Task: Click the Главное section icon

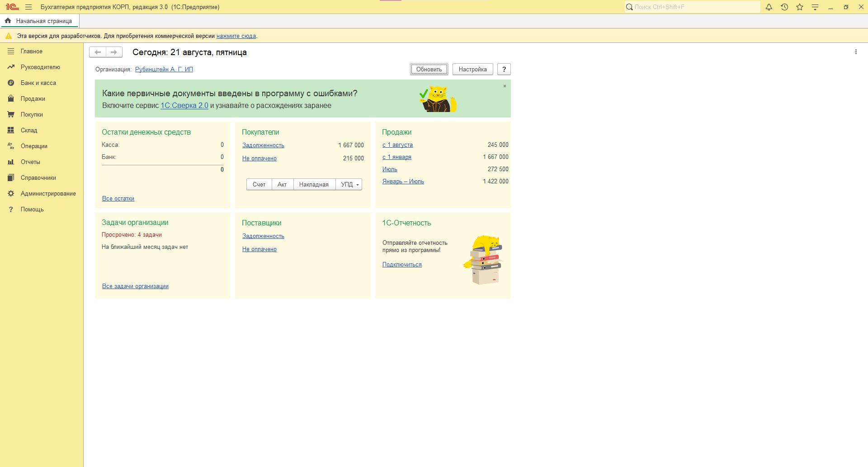Action: (11, 51)
